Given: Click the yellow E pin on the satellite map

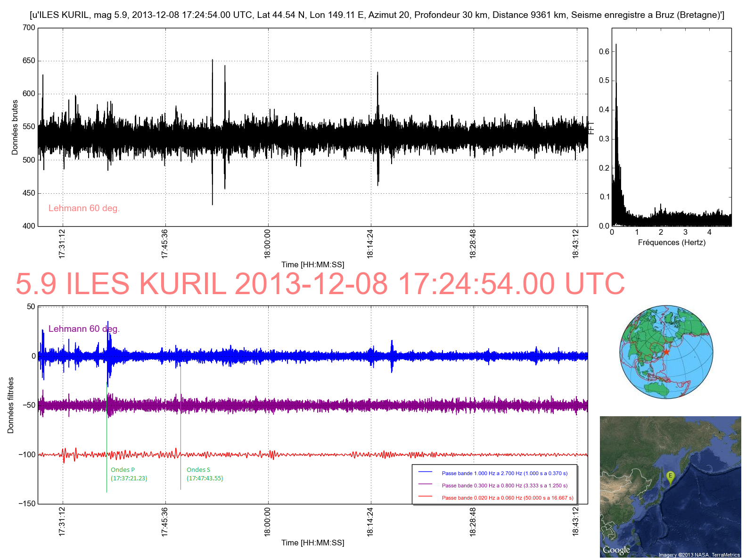Looking at the screenshot, I should [670, 477].
